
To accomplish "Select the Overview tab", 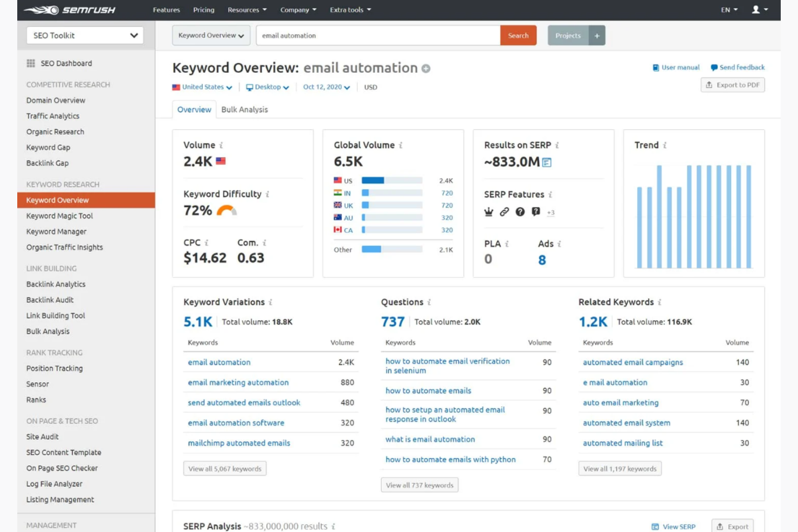I will pyautogui.click(x=194, y=109).
